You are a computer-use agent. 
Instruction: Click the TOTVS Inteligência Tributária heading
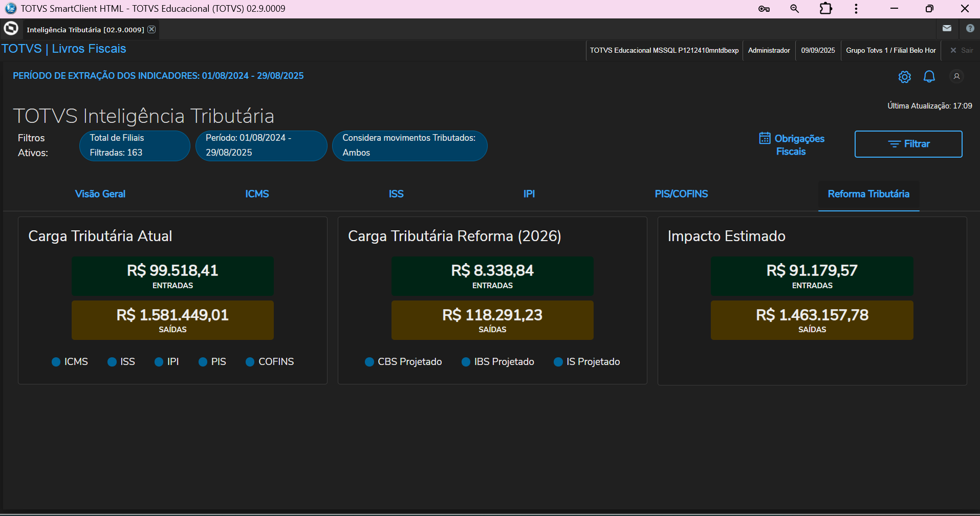coord(144,116)
